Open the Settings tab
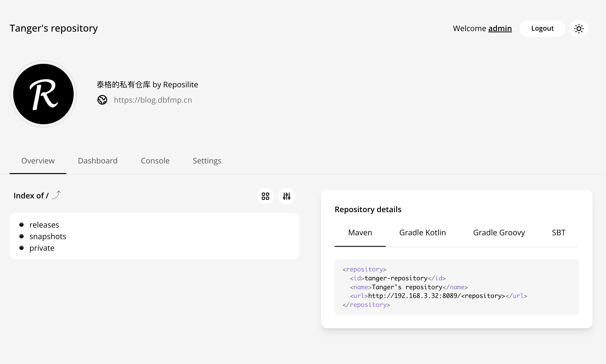606x364 pixels. [207, 161]
